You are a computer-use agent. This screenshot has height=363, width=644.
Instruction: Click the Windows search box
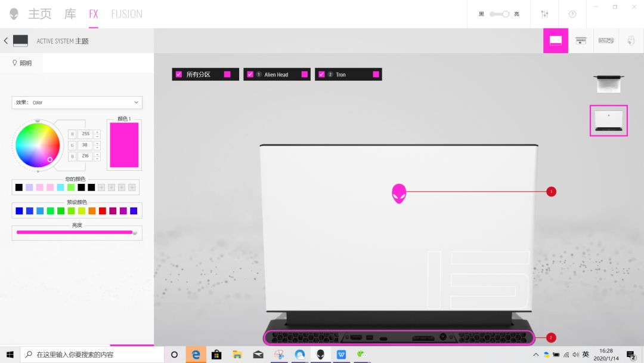92,355
